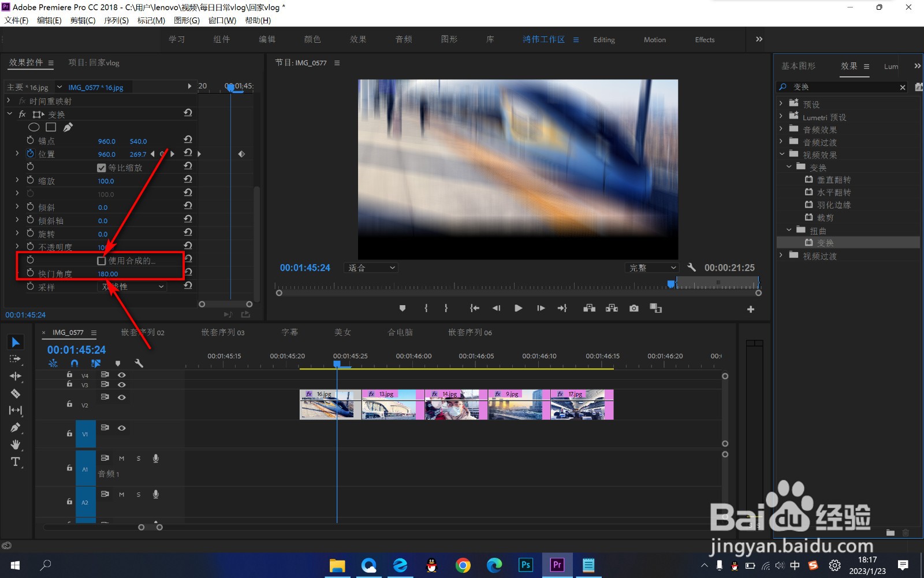924x578 pixels.
Task: Mute audio track A1
Action: coord(122,458)
